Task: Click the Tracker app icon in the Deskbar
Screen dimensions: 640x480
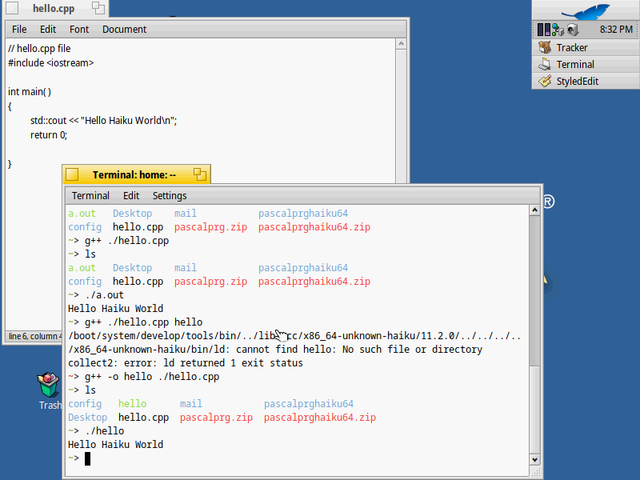Action: [x=544, y=47]
